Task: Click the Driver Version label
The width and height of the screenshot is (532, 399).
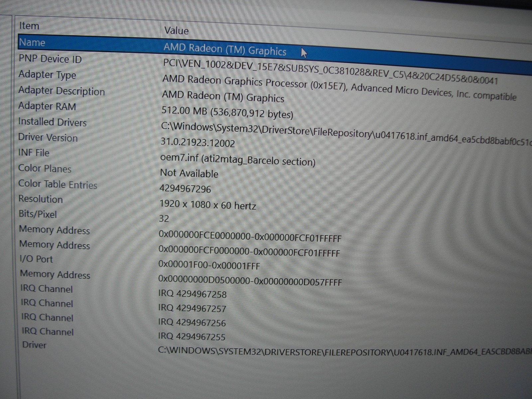Action: (x=48, y=137)
